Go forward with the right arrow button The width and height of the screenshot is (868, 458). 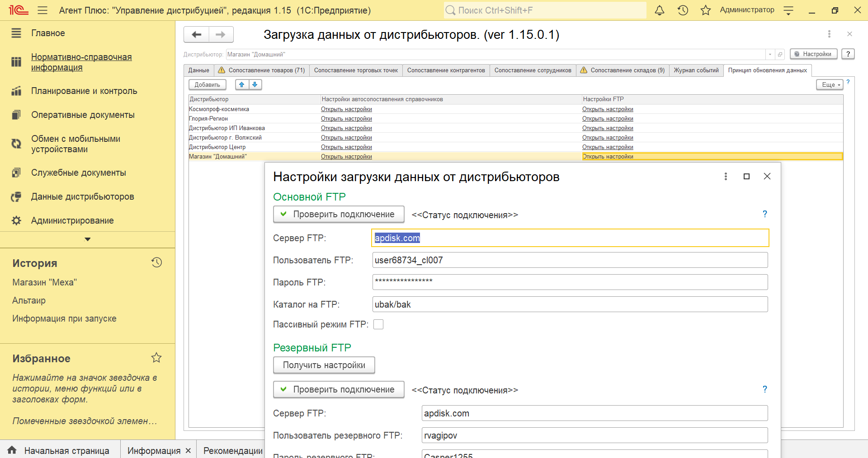221,34
